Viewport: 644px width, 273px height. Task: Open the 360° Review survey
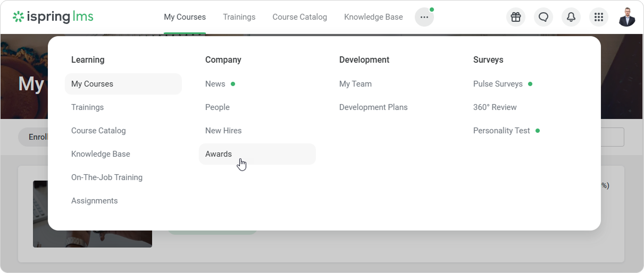click(x=495, y=107)
